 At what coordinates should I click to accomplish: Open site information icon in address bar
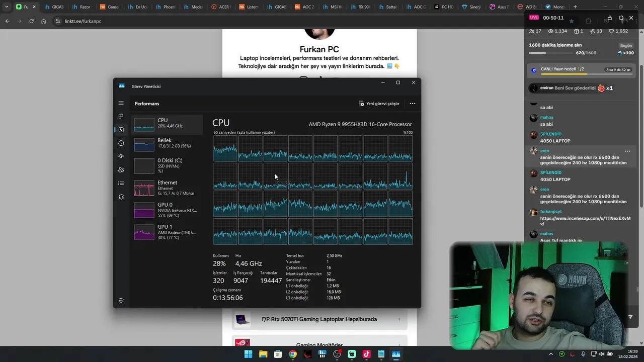58,21
